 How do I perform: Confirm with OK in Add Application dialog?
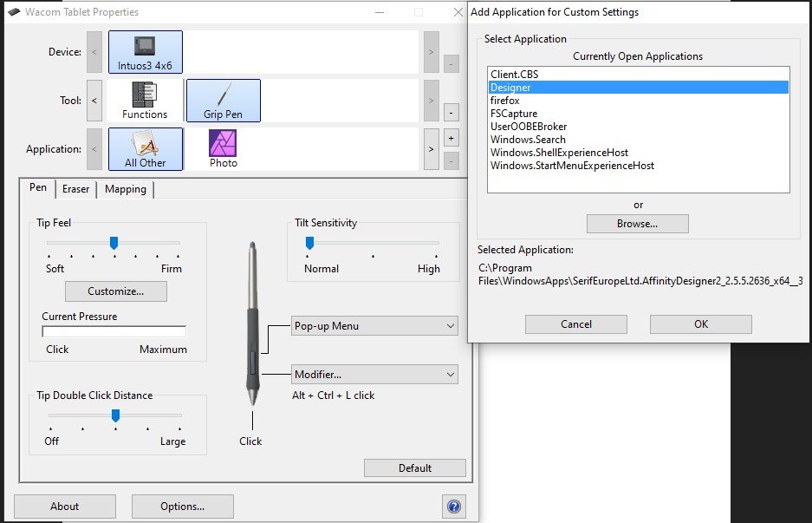[x=701, y=324]
